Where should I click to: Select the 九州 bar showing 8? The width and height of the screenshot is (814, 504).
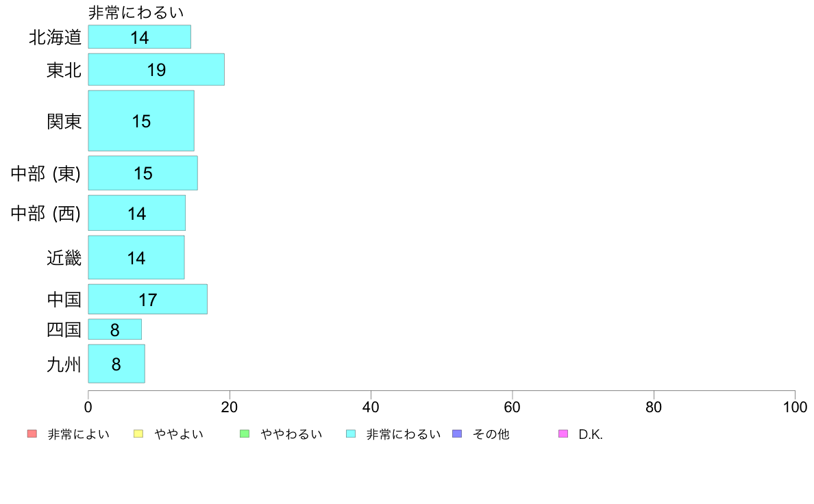point(116,364)
